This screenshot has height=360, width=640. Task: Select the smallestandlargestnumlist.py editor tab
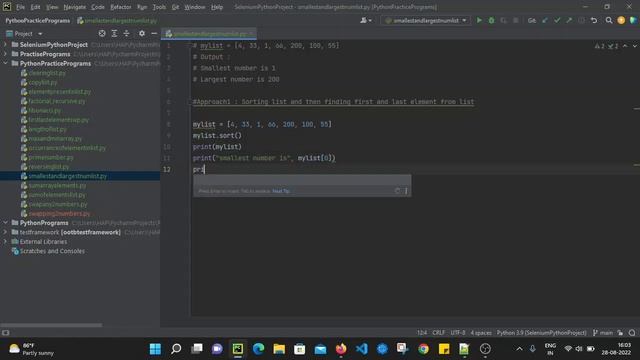tap(209, 33)
